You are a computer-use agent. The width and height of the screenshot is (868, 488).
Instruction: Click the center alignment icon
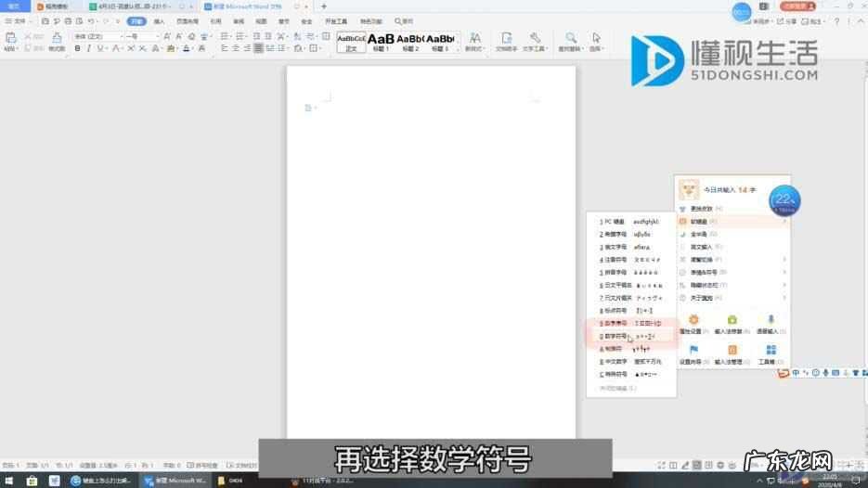[236, 48]
